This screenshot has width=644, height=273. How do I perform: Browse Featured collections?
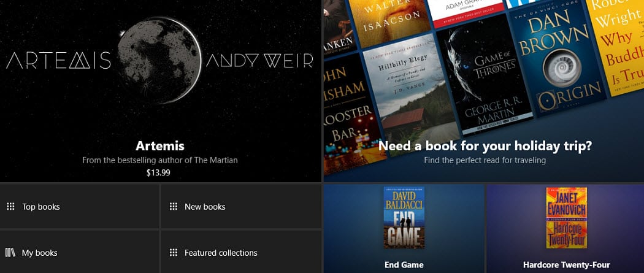(x=241, y=252)
